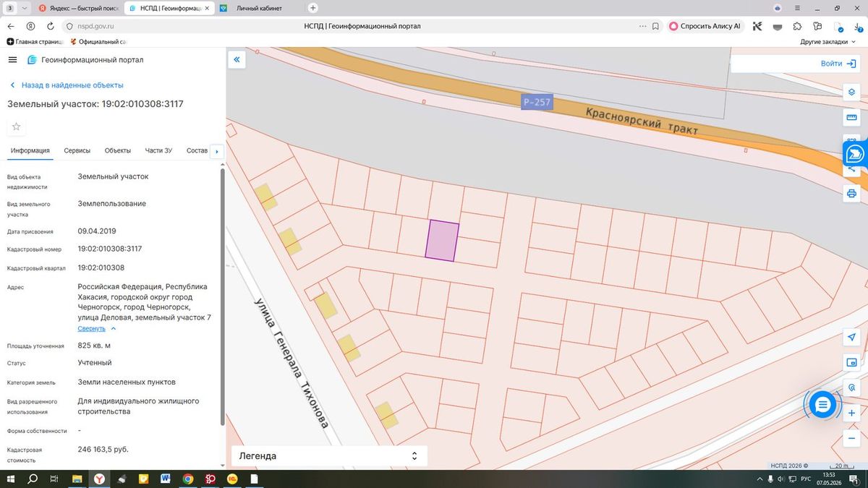Switch to the Информация tab
The height and width of the screenshot is (488, 868).
click(x=30, y=150)
